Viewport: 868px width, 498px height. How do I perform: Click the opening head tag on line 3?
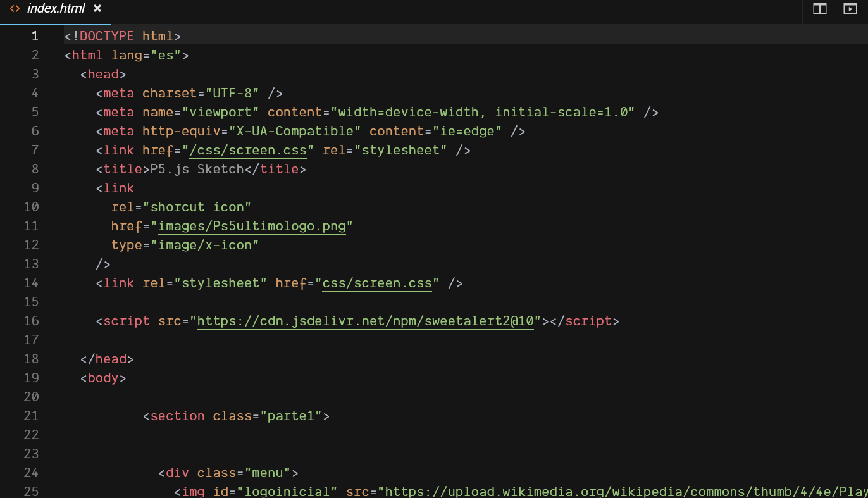pyautogui.click(x=103, y=74)
